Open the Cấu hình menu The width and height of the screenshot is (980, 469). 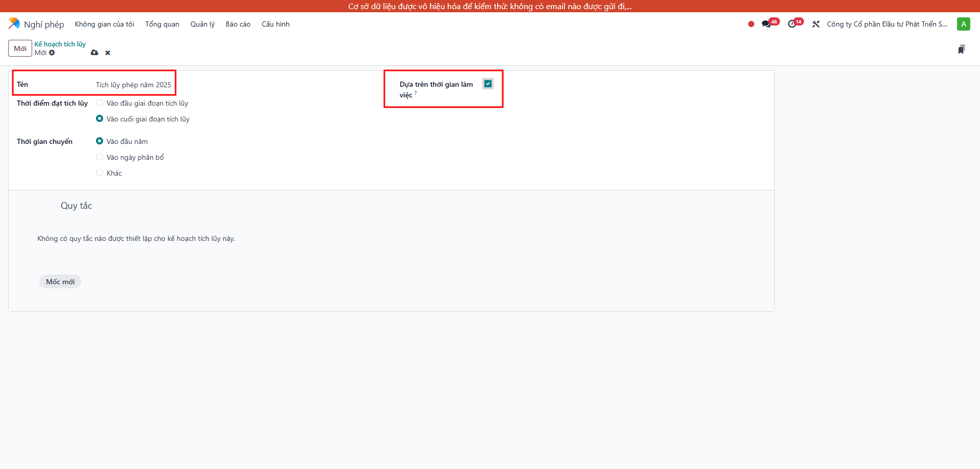[276, 24]
